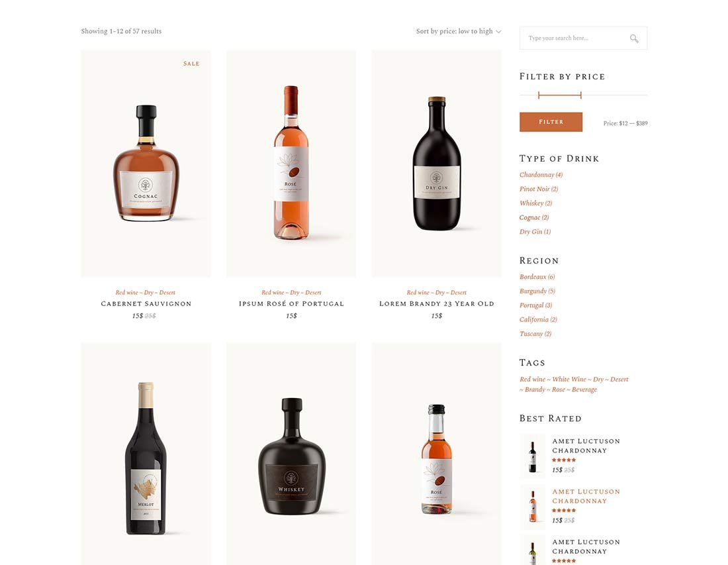Choose the Bordeaux region filter
The width and height of the screenshot is (728, 565).
click(537, 277)
